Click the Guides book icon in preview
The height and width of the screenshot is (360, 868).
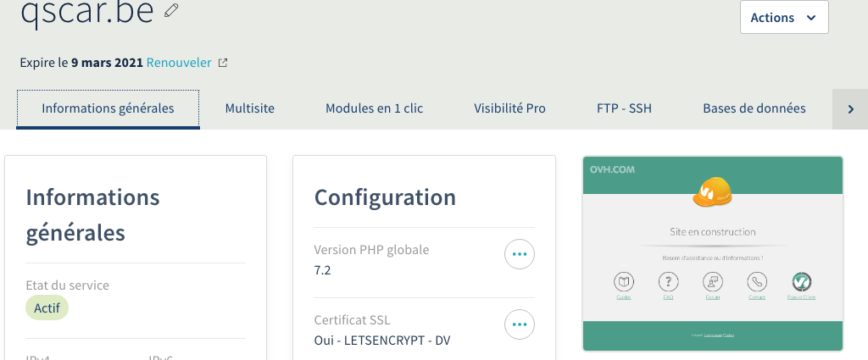pyautogui.click(x=623, y=281)
